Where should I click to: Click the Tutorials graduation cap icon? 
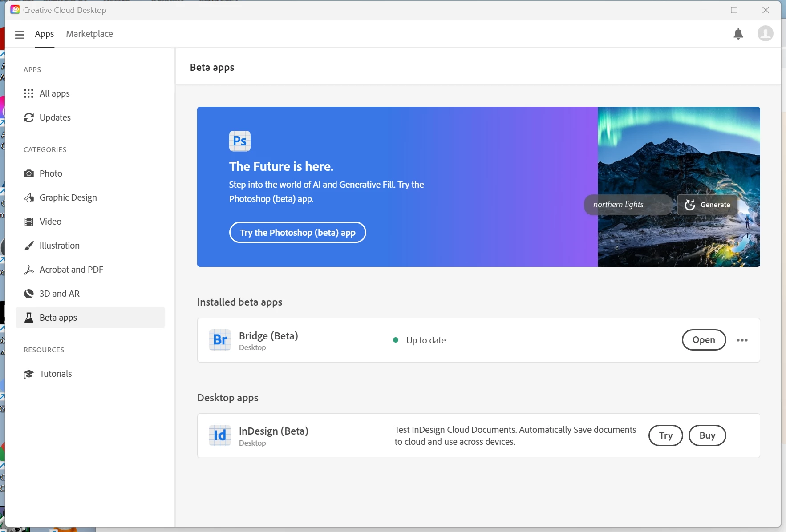pyautogui.click(x=29, y=374)
